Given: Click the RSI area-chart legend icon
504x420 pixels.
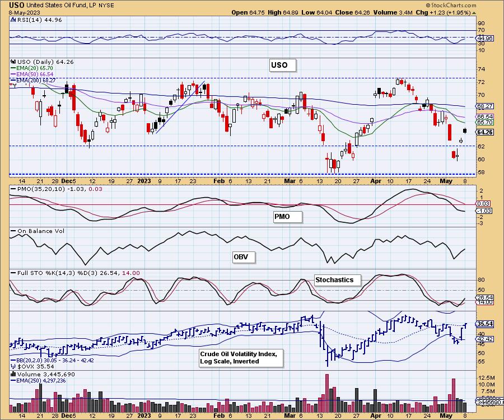Looking at the screenshot, I should tap(13, 20).
